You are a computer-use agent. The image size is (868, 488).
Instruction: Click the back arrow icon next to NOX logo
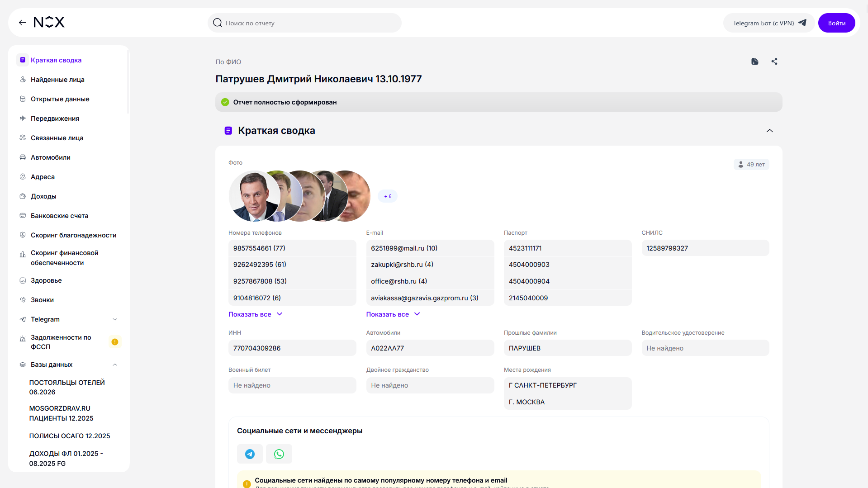[22, 23]
